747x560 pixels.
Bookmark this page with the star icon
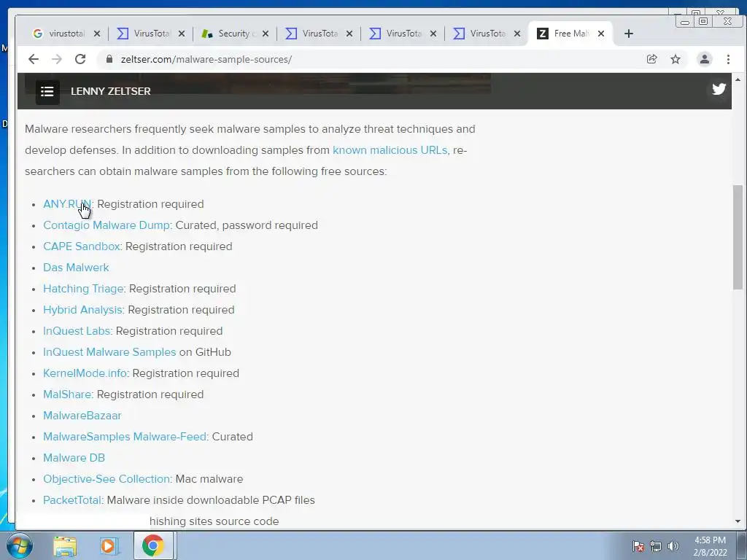tap(675, 59)
